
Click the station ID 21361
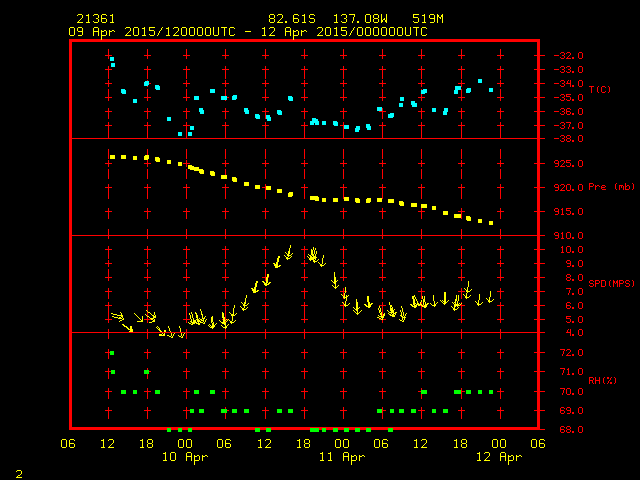(95, 19)
